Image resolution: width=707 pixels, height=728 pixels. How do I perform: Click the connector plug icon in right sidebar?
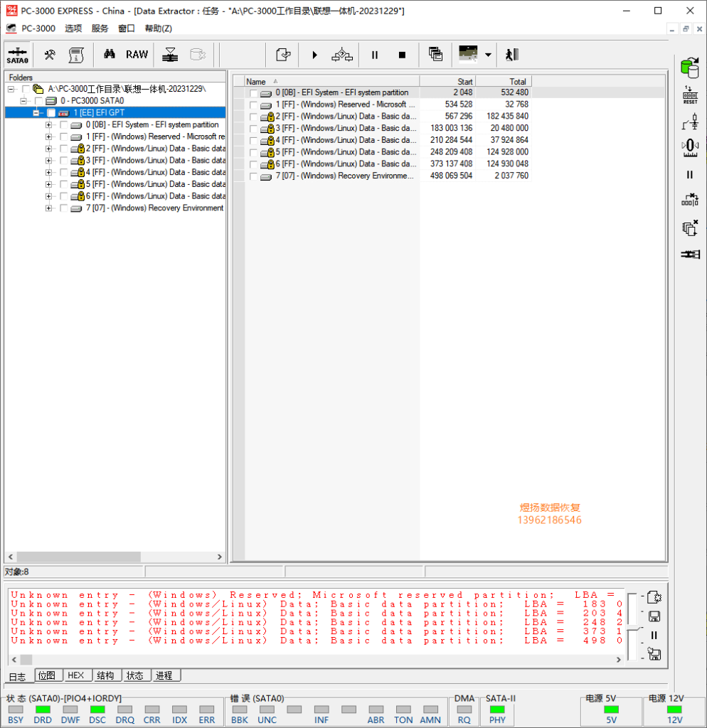(690, 255)
